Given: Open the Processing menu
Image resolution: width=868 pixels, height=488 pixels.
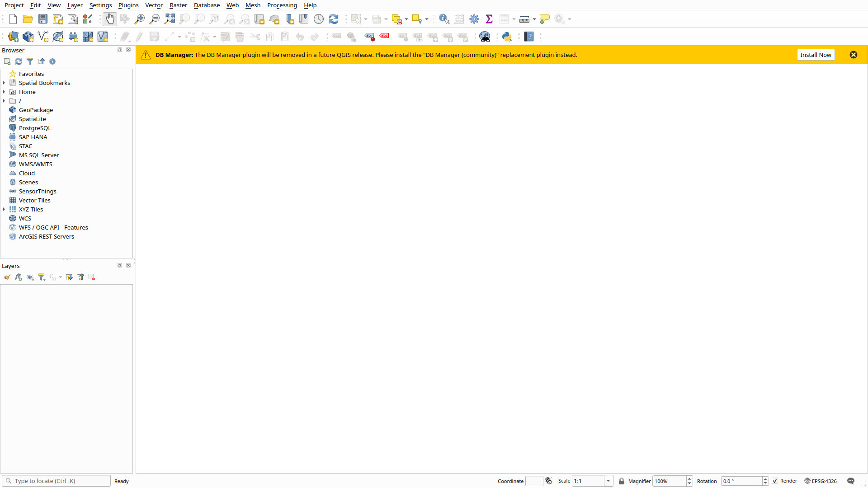Looking at the screenshot, I should click(x=282, y=5).
